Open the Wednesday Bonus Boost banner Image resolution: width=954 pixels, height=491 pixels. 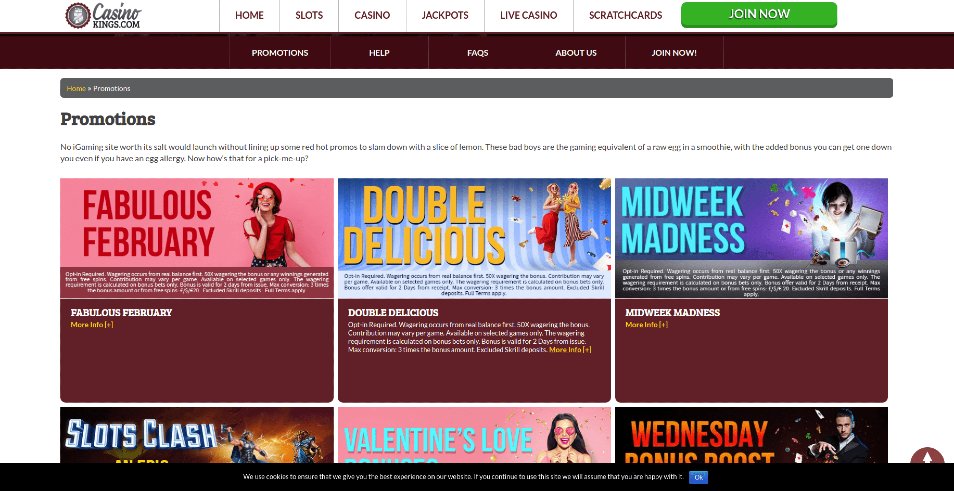point(751,435)
